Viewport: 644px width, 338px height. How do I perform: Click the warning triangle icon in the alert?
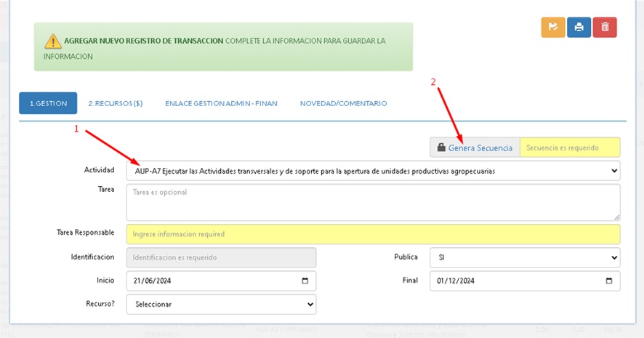[53, 41]
